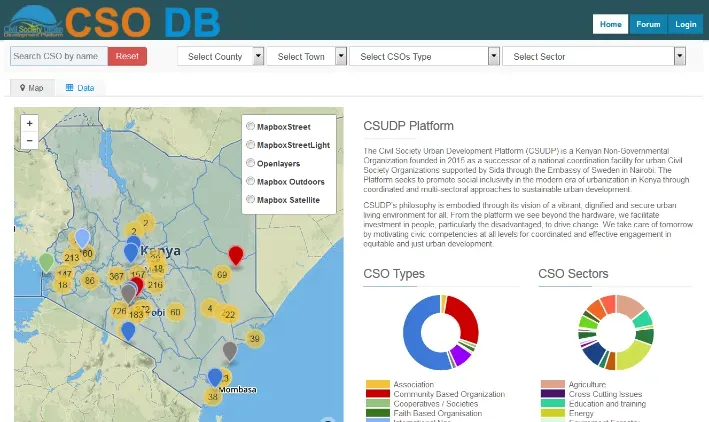Viewport: 709px width, 422px height.
Task: Click the yellow-green segment of CSO Sectors chart
Action: click(x=633, y=355)
